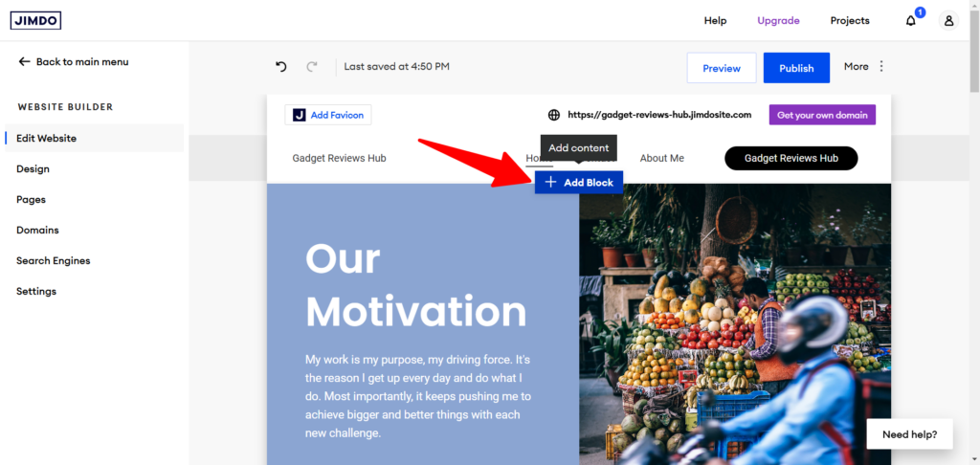The width and height of the screenshot is (980, 465).
Task: Select the About Me navigation tab
Action: (661, 158)
